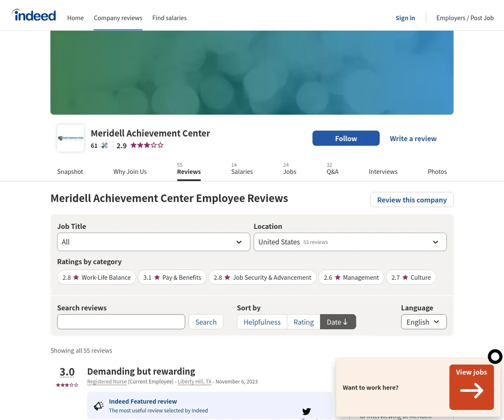
Task: Open the Photos tab
Action: coord(437,171)
